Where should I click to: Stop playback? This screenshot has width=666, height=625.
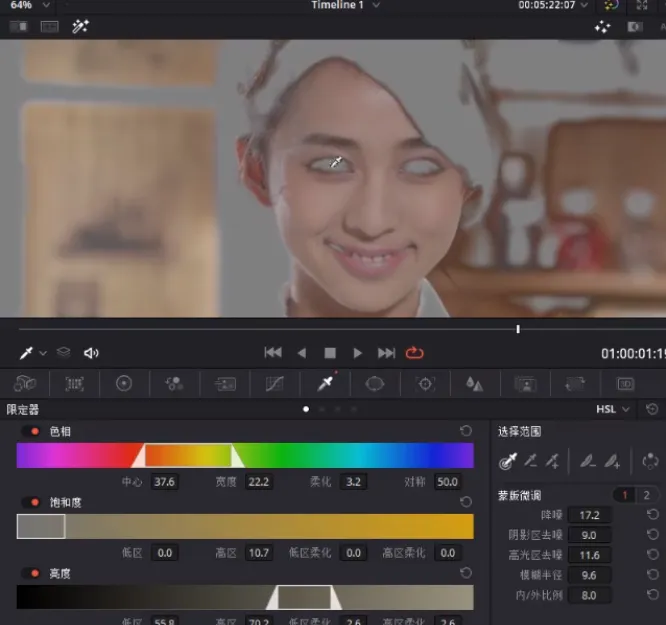pyautogui.click(x=330, y=353)
